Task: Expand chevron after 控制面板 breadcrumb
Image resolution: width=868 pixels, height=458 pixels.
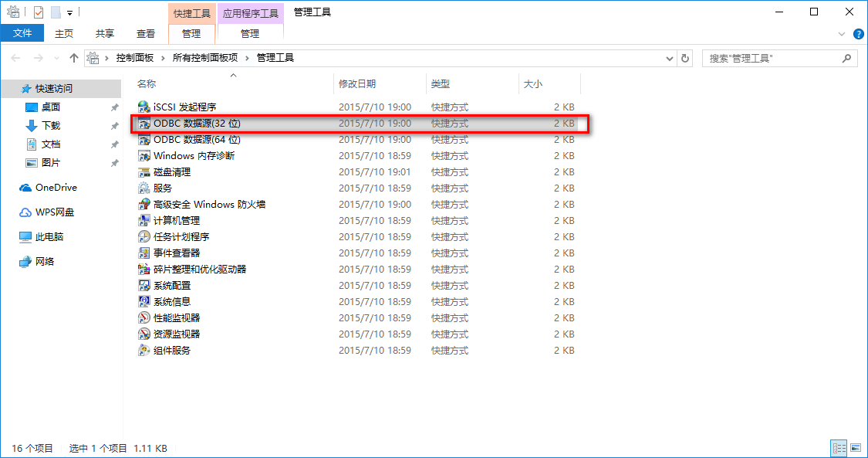Action: pos(164,58)
